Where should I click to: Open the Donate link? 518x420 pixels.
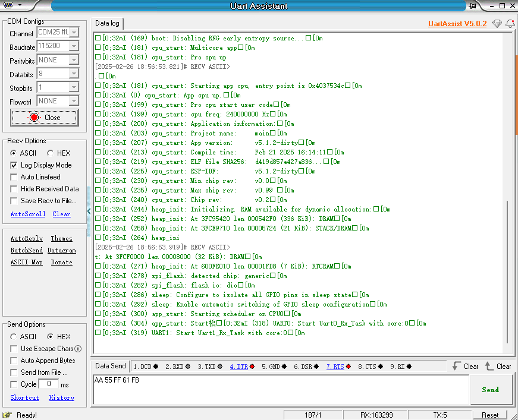click(x=61, y=263)
